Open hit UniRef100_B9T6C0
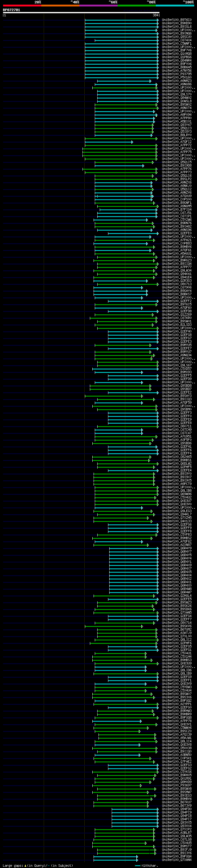Image resolution: width=197 pixels, height=868 pixels. 177,20
